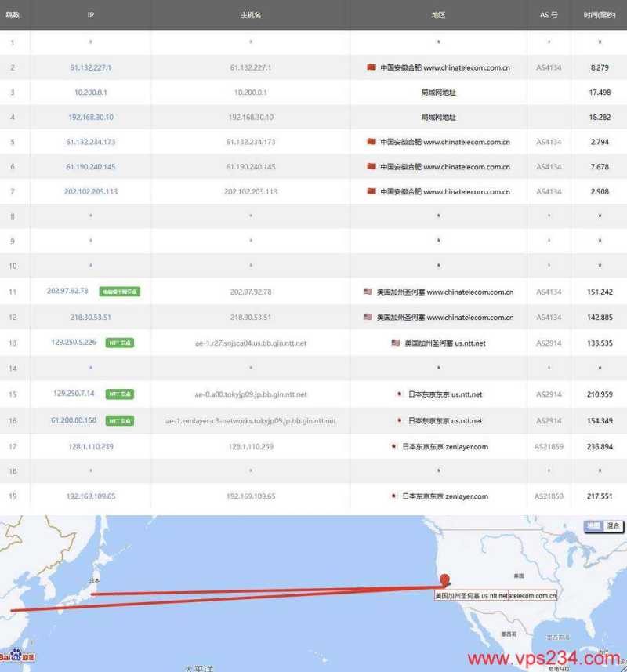627x672 pixels.
Task: Click the China flag in hop 2 row
Action: coord(371,67)
